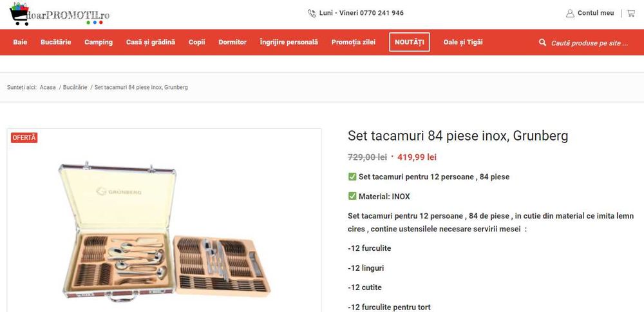Select Dormitor from navigation menu
The width and height of the screenshot is (644, 312).
232,43
